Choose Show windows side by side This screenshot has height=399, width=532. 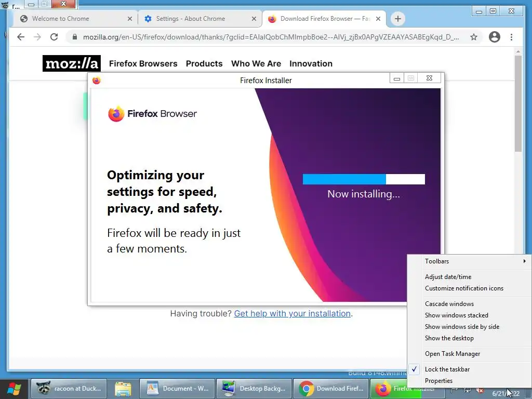(470, 327)
